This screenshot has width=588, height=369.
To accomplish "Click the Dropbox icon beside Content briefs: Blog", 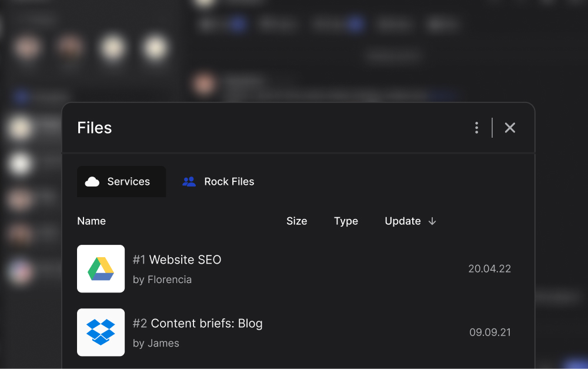I will (x=101, y=333).
